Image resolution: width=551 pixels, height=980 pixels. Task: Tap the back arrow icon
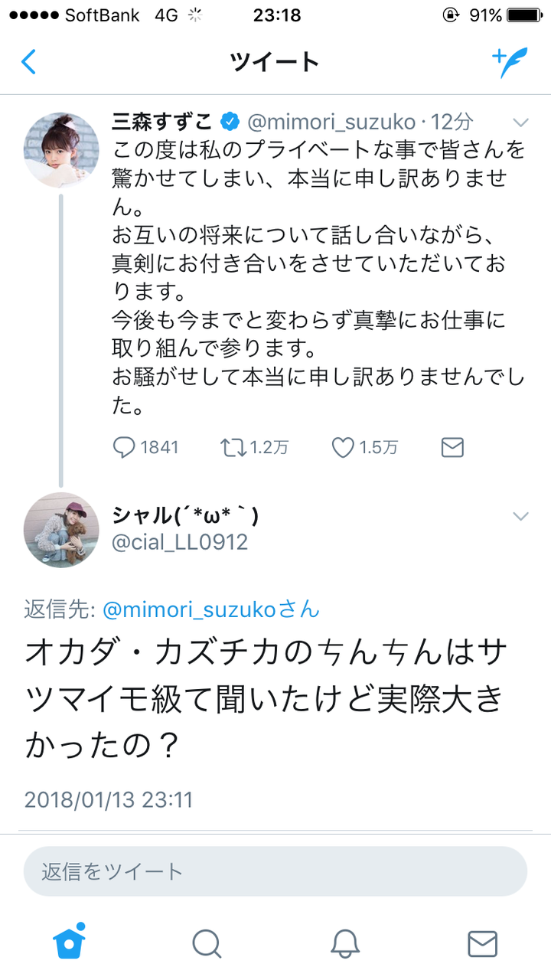click(28, 61)
